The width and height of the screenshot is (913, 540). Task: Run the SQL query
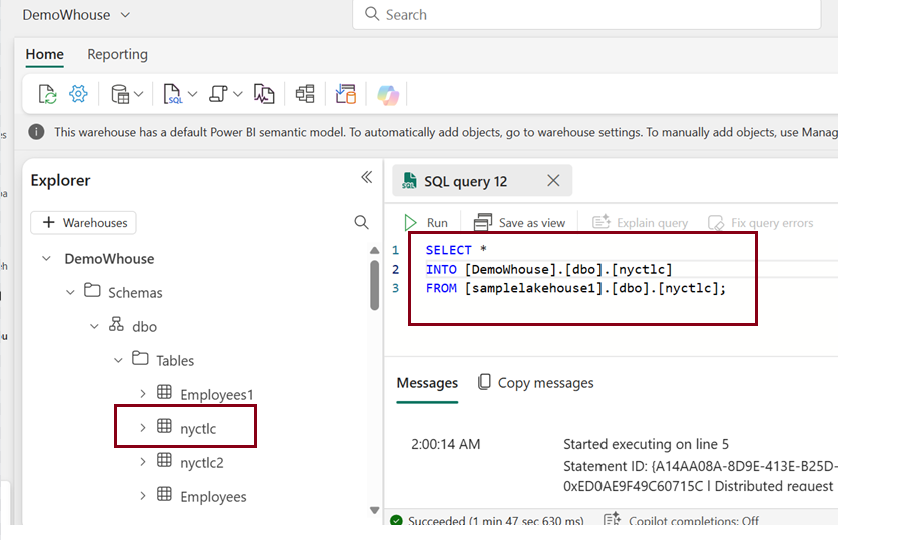(x=426, y=222)
